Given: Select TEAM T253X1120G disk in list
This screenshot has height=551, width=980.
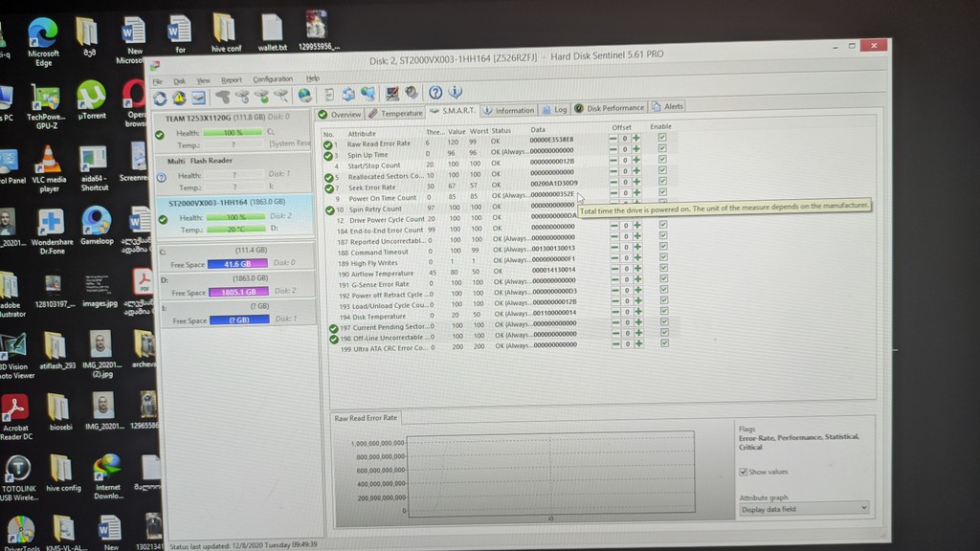Looking at the screenshot, I should point(234,131).
